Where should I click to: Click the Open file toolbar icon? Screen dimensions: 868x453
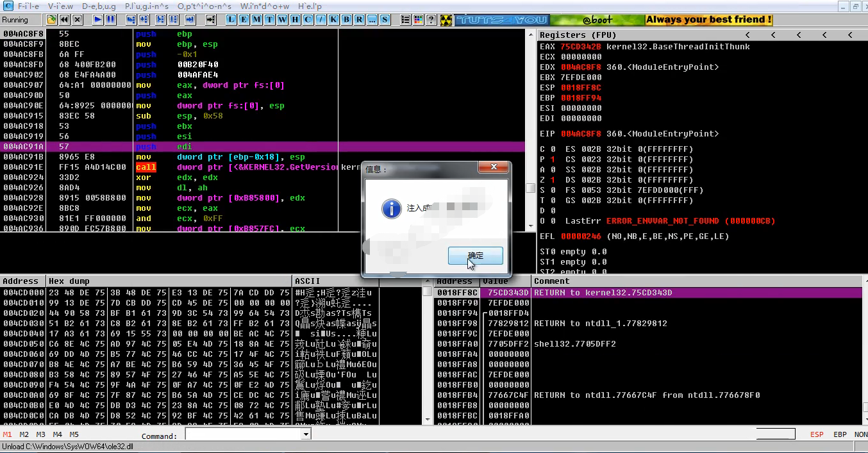point(52,20)
